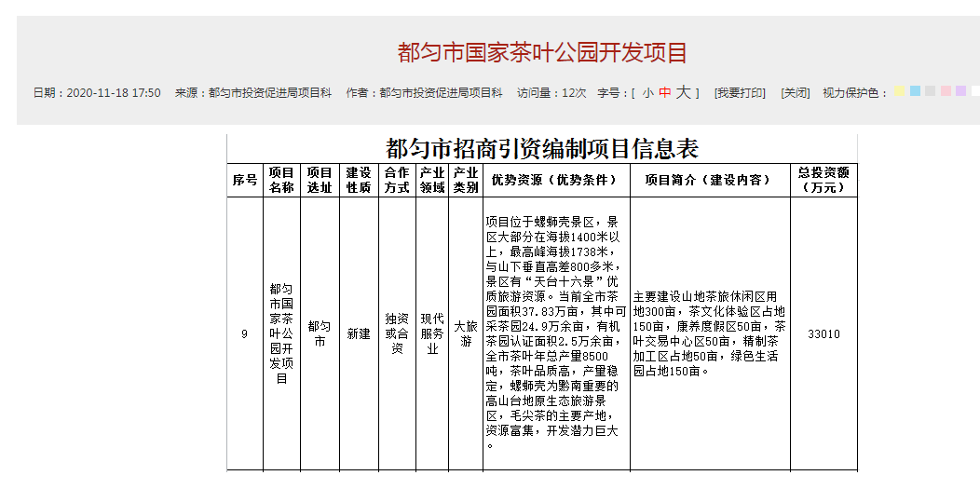Click the date 2020-11-18 17:50
Screen dimensions: 980x489
pyautogui.click(x=114, y=93)
